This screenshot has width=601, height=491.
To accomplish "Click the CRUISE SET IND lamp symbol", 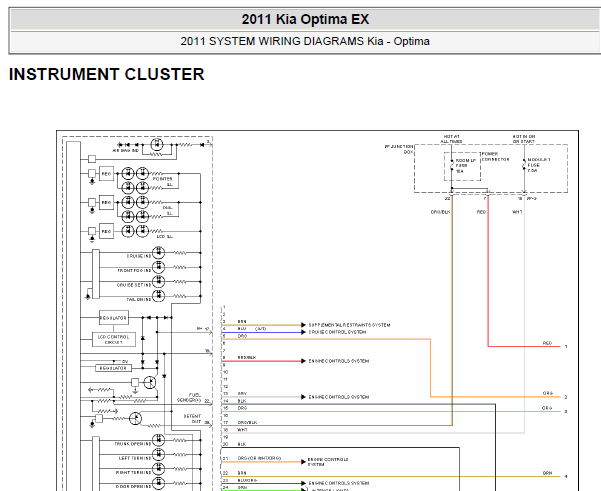I will 158,282.
